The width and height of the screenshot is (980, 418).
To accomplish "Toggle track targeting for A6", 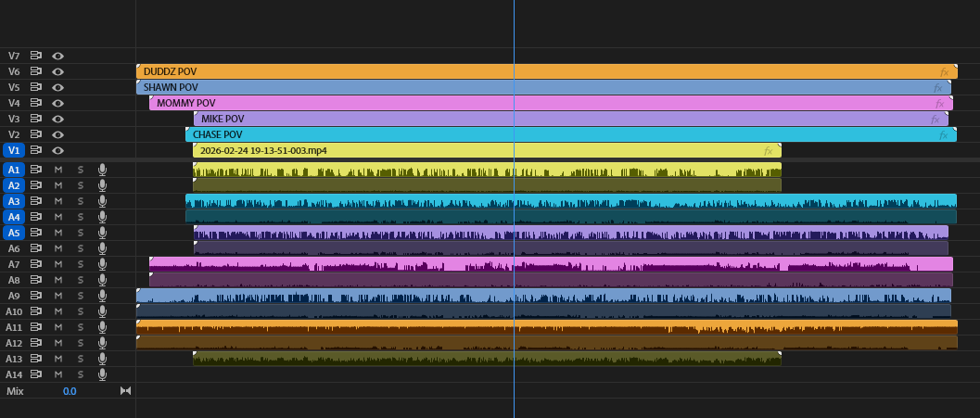I will click(14, 248).
